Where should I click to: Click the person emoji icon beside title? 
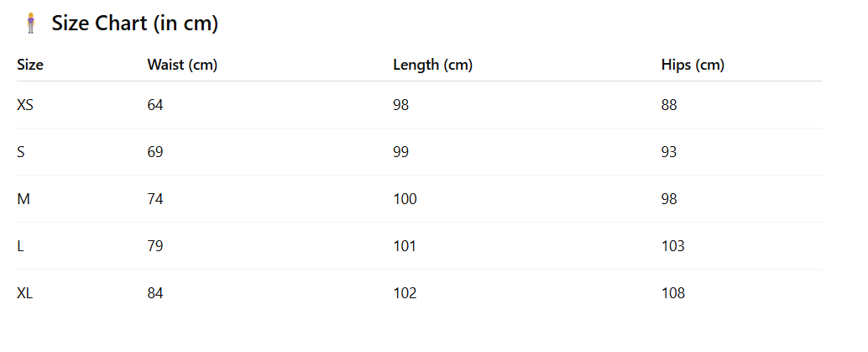coord(31,24)
